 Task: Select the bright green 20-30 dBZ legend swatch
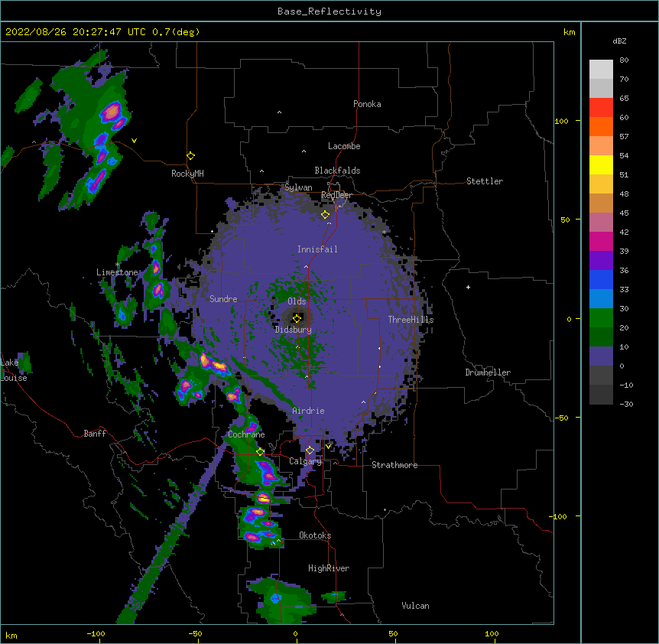pos(601,318)
